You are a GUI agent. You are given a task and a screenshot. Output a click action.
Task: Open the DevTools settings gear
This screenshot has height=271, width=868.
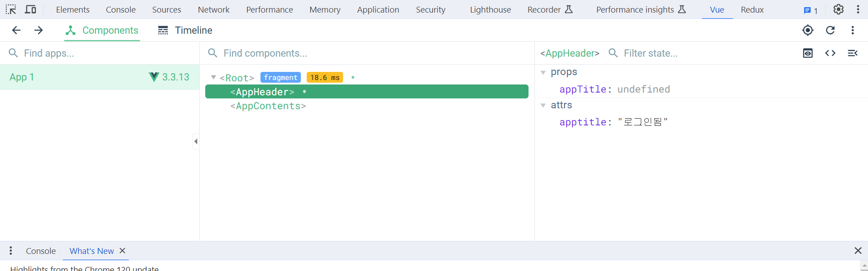click(x=838, y=9)
